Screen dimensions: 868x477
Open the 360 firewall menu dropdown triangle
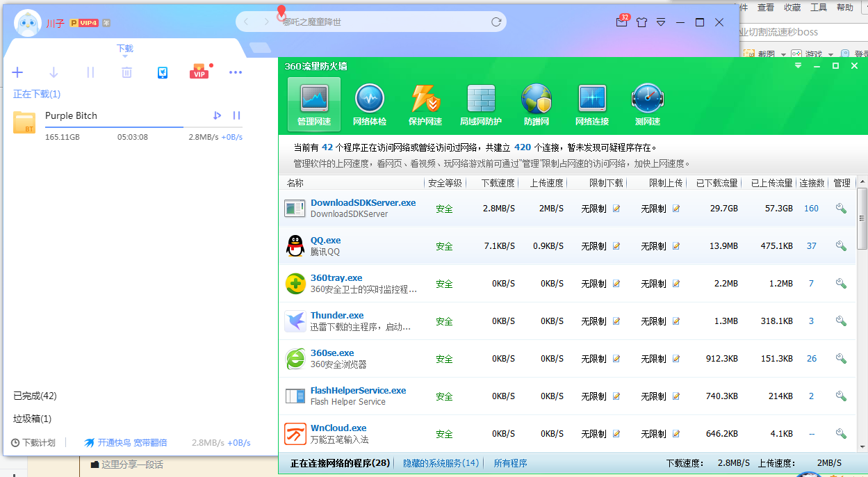[799, 65]
